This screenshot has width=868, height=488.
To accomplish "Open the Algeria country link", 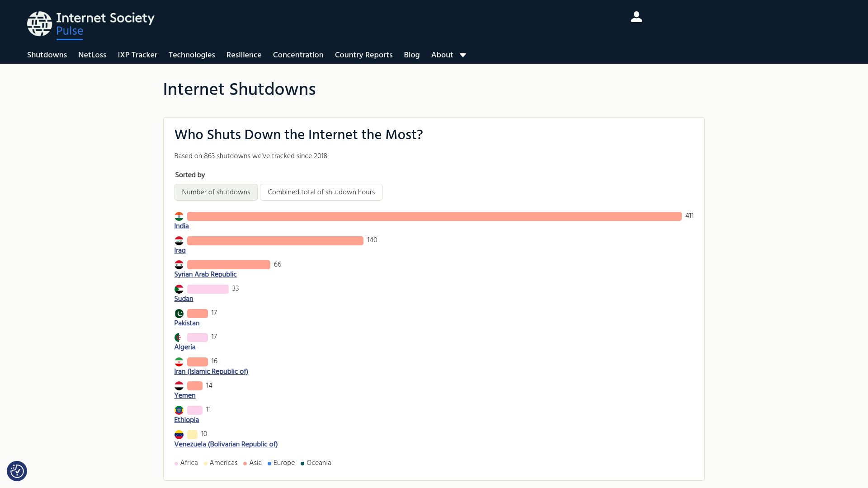I will tap(185, 347).
